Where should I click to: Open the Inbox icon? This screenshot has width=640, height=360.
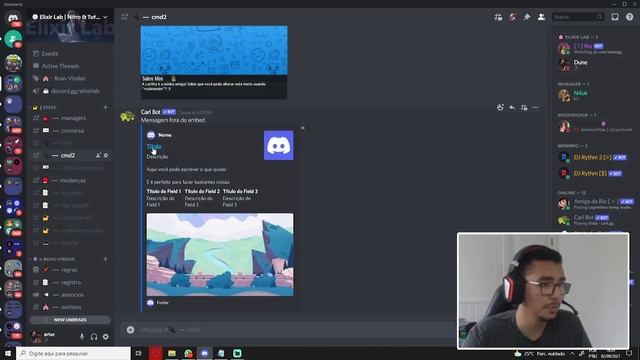click(x=615, y=17)
